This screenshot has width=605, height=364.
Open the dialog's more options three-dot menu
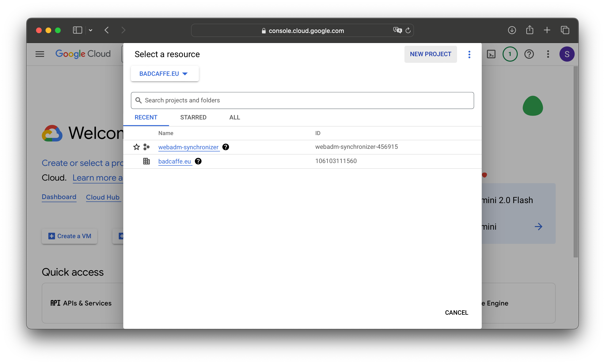pos(469,54)
